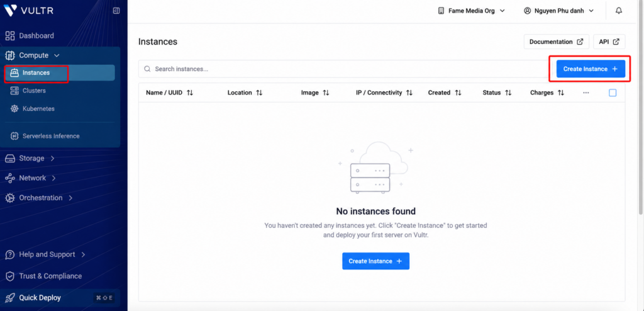Click Documentation's external link icon
This screenshot has width=644, height=311.
pyautogui.click(x=580, y=42)
